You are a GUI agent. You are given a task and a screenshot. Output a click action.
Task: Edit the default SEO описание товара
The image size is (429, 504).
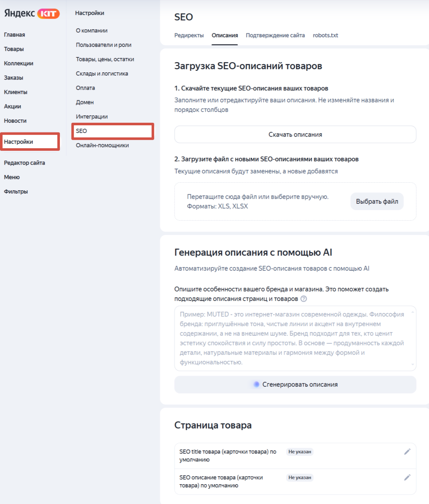pos(407,477)
